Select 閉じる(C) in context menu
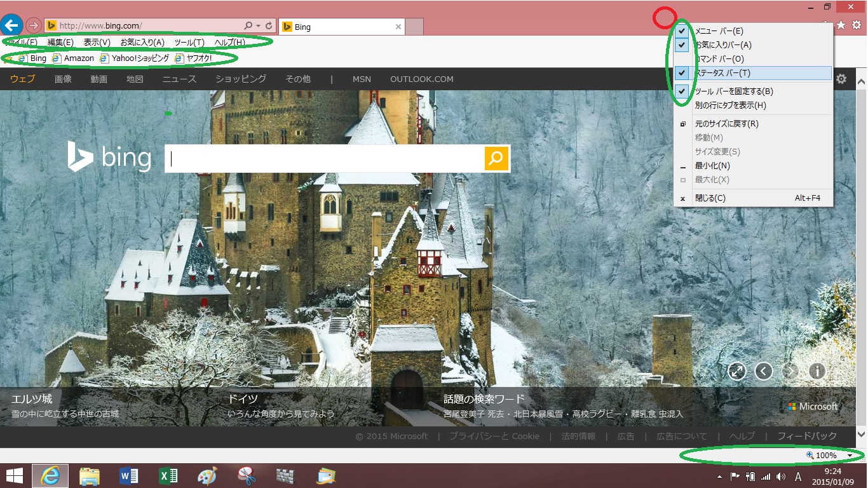This screenshot has height=488, width=868. coord(753,198)
